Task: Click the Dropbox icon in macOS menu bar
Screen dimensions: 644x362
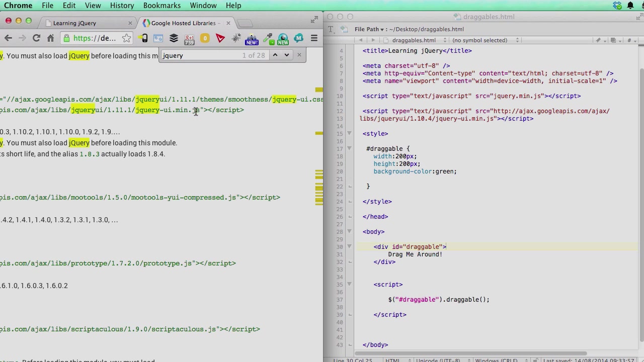Action: click(x=617, y=6)
